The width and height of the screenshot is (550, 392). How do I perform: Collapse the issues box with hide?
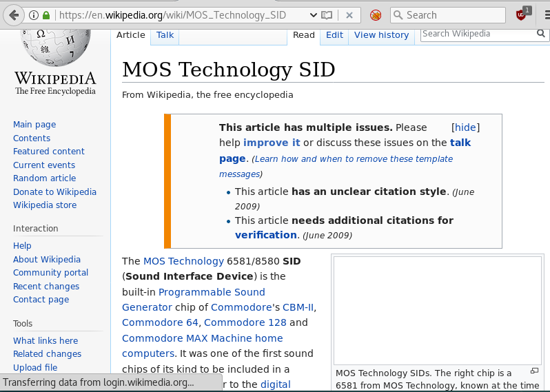[x=465, y=127]
